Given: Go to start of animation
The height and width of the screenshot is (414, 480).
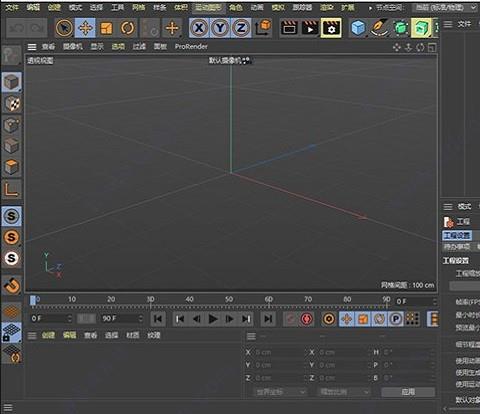Looking at the screenshot, I should 158,319.
